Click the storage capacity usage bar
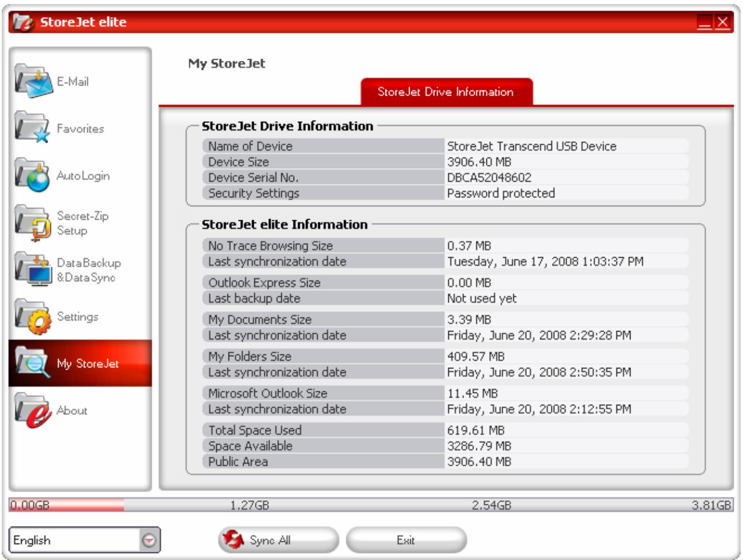Image resolution: width=743 pixels, height=560 pixels. coord(370,505)
